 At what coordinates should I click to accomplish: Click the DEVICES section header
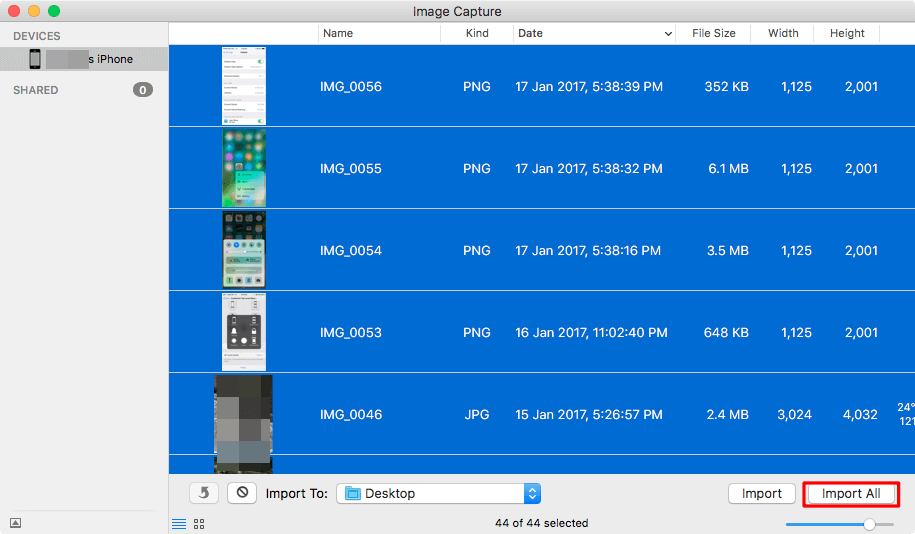pyautogui.click(x=37, y=36)
